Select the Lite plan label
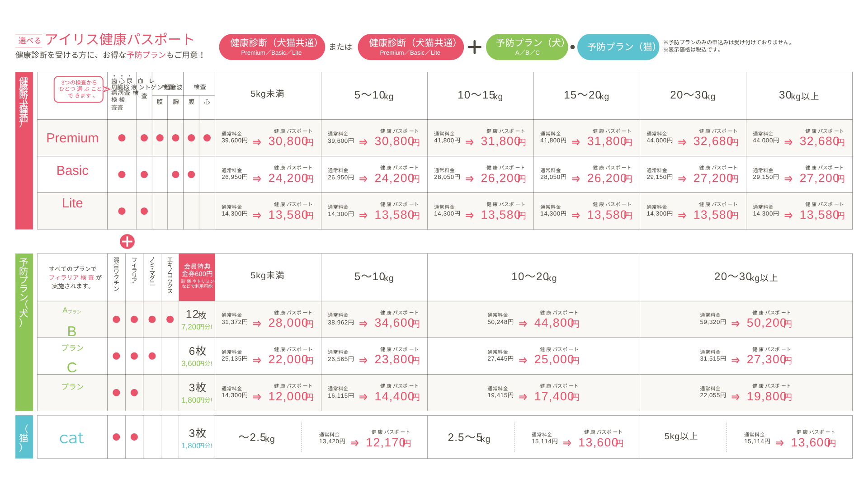The width and height of the screenshot is (868, 488). (72, 203)
